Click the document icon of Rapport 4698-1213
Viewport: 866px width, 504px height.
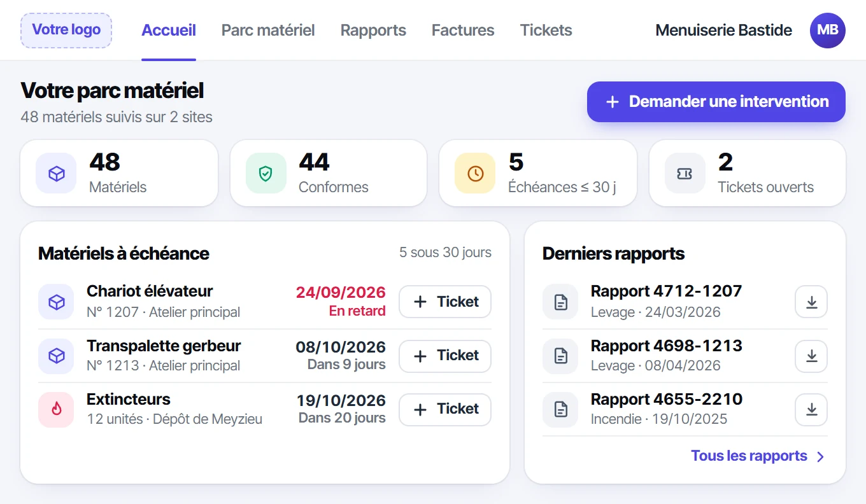(560, 356)
